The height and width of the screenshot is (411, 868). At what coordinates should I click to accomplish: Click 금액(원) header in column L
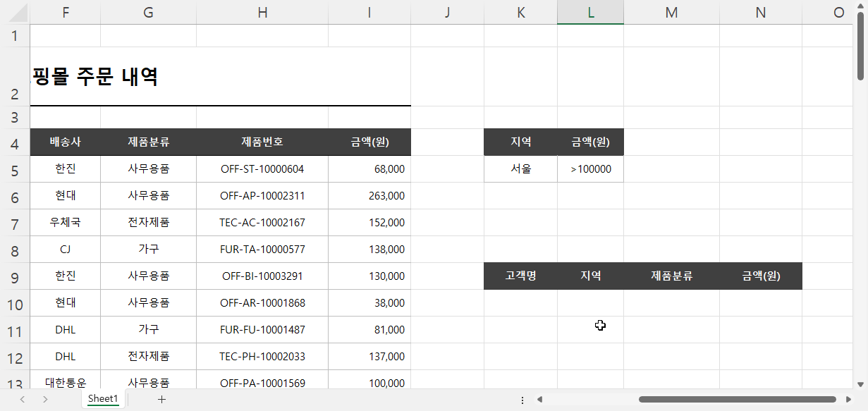(x=590, y=142)
